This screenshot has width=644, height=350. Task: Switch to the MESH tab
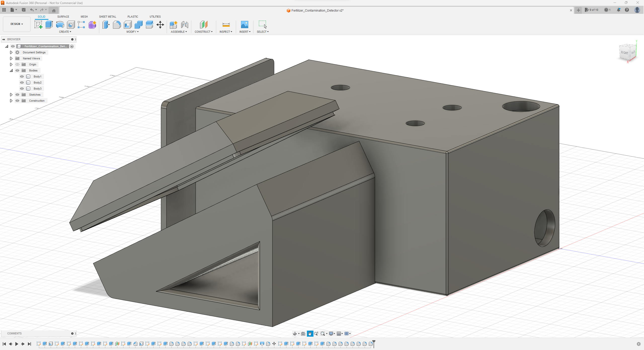coord(84,16)
